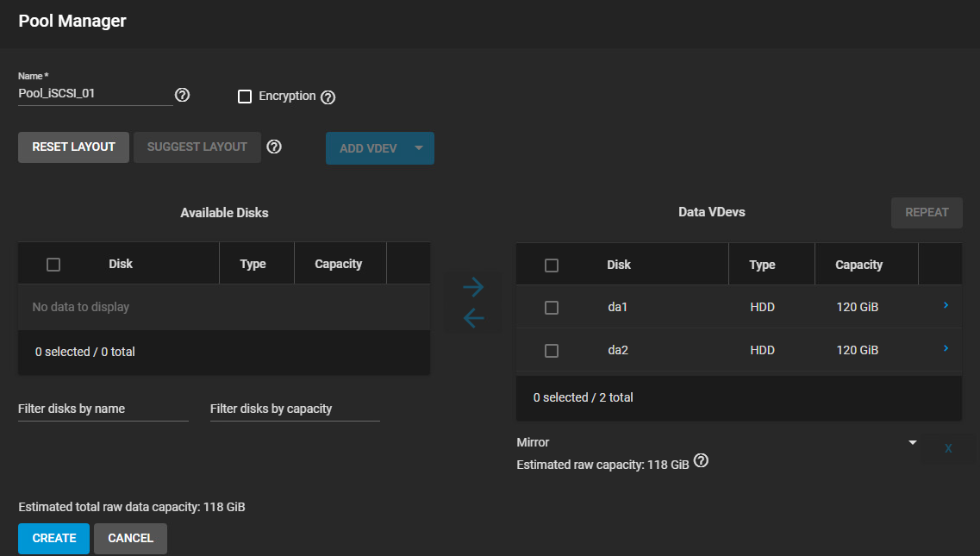The height and width of the screenshot is (556, 980).
Task: Click the RESET LAYOUT button
Action: (73, 147)
